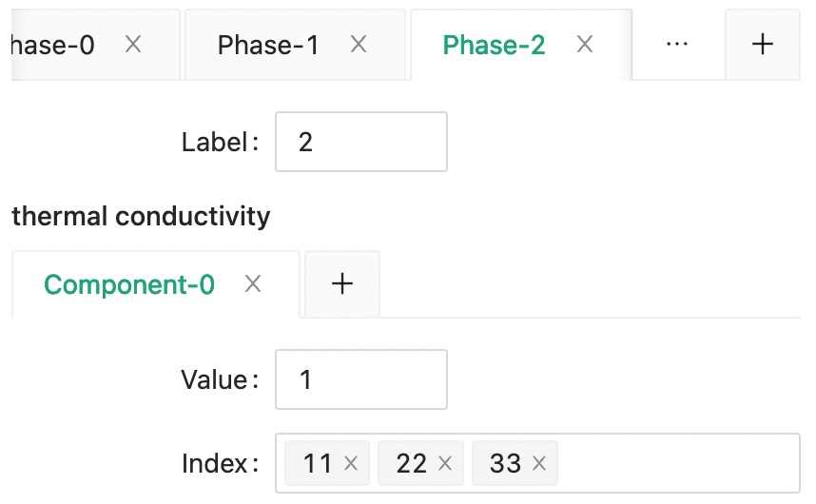816x504 pixels.
Task: Open the Index multi-select field
Action: click(x=675, y=463)
